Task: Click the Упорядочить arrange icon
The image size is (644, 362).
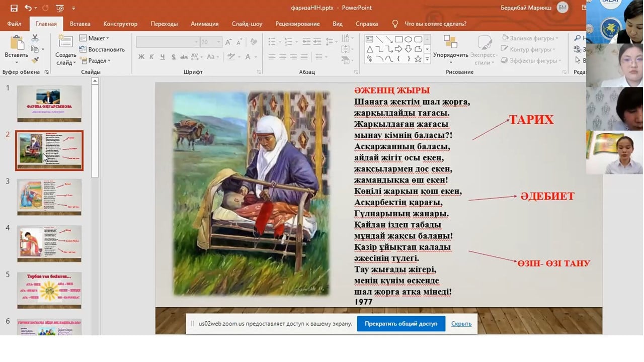Action: [x=450, y=43]
